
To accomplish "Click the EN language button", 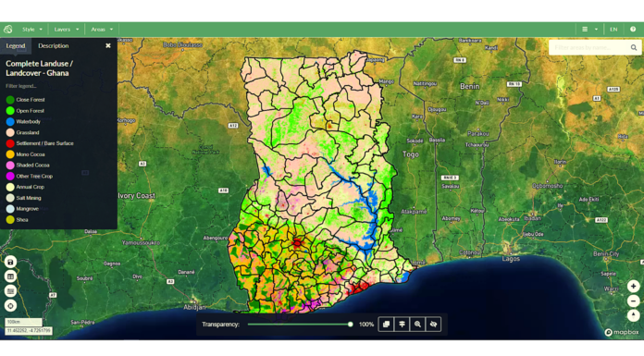I will point(613,30).
